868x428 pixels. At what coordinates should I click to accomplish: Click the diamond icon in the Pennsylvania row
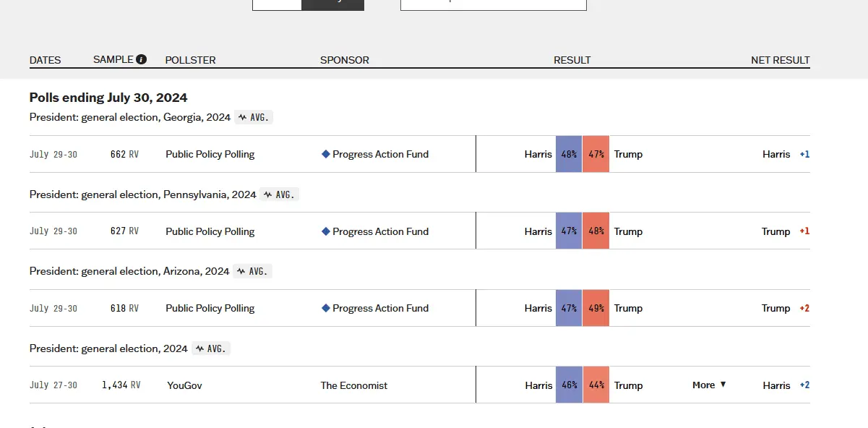click(x=326, y=231)
